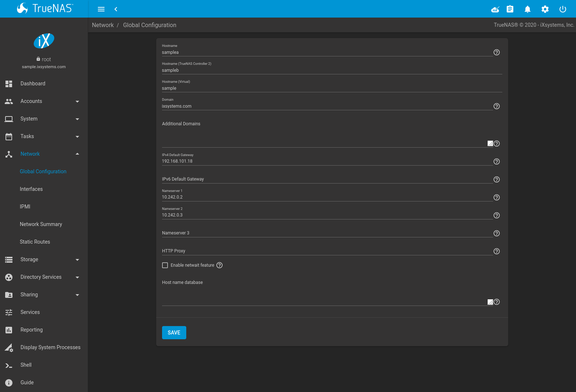Click the SAVE button
This screenshot has width=576, height=392.
(174, 333)
